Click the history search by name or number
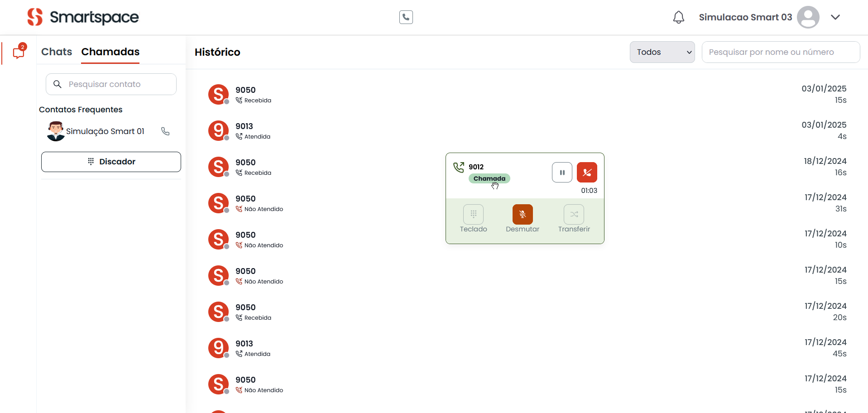This screenshot has width=868, height=413. click(780, 52)
